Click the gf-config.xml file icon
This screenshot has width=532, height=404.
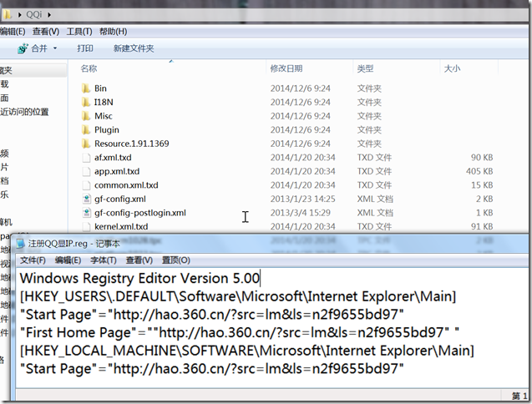(87, 199)
